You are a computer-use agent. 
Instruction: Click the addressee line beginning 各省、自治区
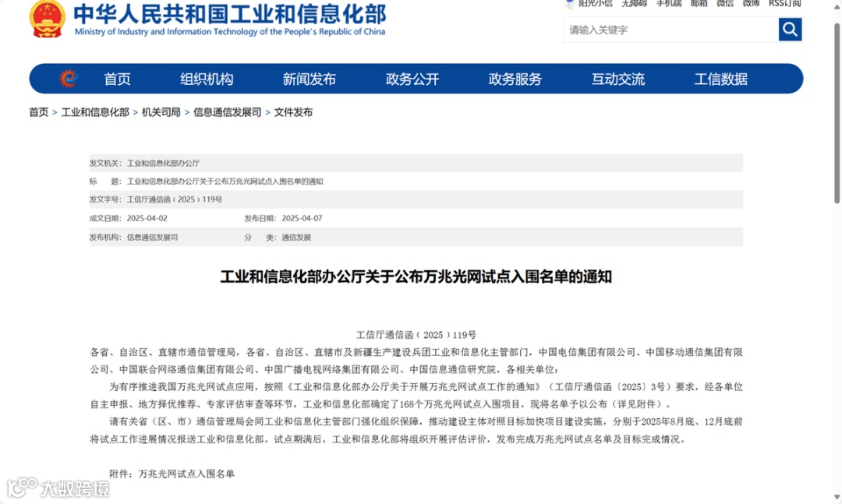click(416, 361)
